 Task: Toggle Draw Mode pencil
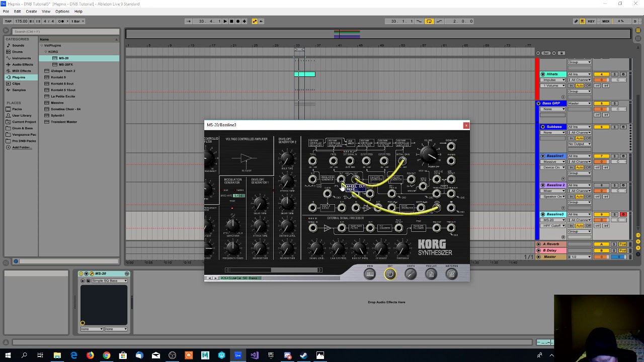click(576, 21)
